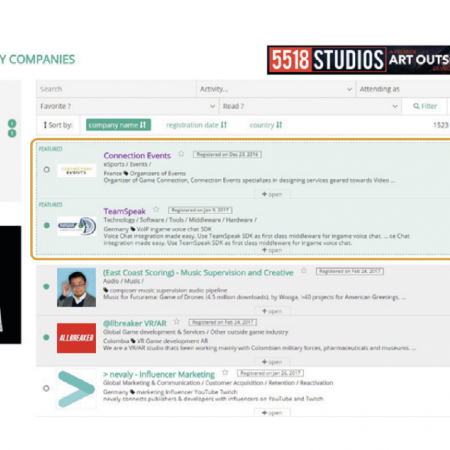Click into the Search field
This screenshot has width=450, height=450.
[x=116, y=89]
